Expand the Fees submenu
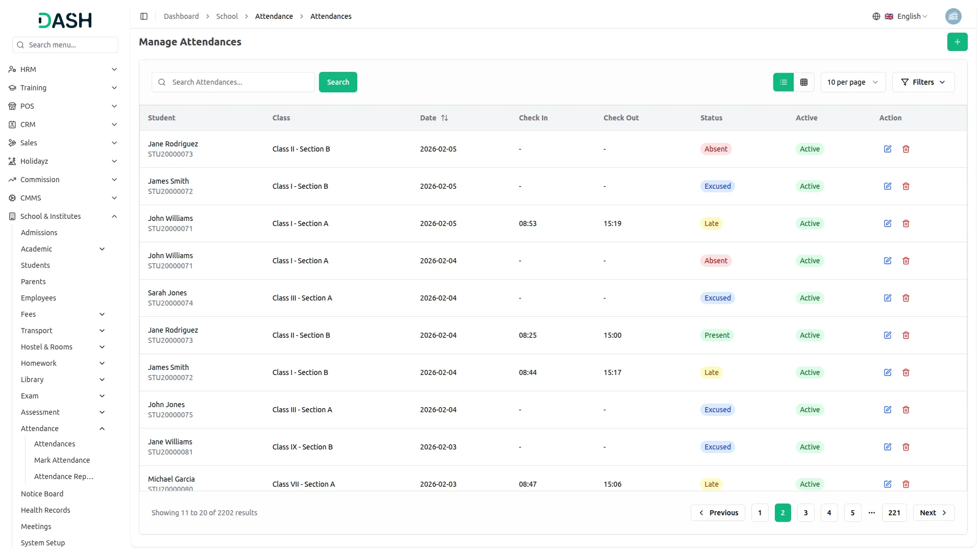 (63, 314)
